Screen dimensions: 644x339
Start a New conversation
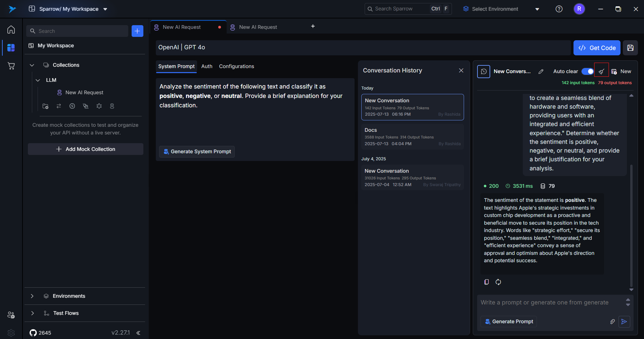pyautogui.click(x=621, y=71)
